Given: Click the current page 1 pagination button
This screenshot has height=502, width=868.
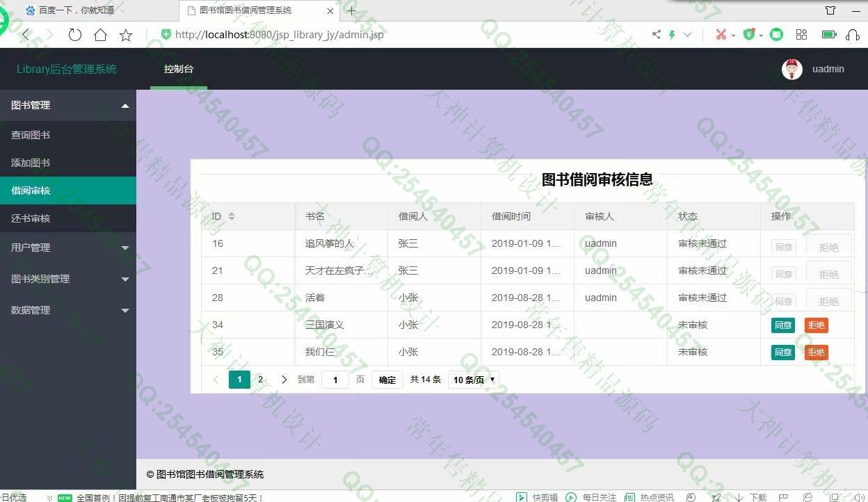Looking at the screenshot, I should (x=239, y=380).
